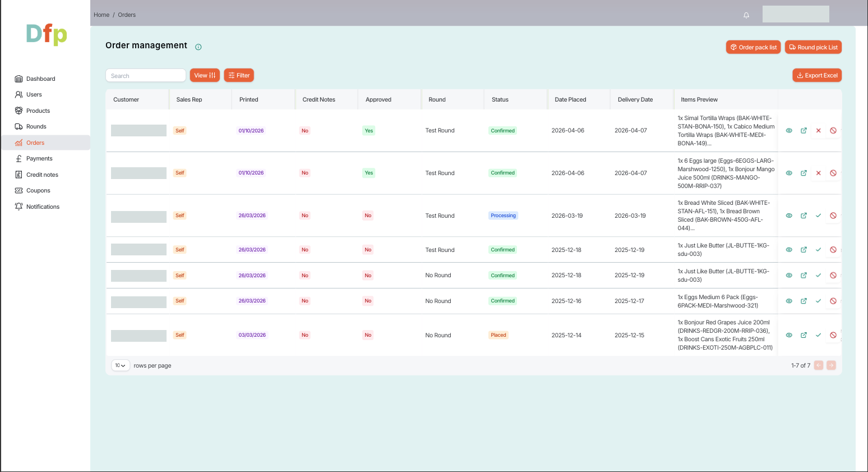The image size is (868, 472).
Task: Open the Eggs Medium 6 Pack order externally
Action: pyautogui.click(x=804, y=301)
